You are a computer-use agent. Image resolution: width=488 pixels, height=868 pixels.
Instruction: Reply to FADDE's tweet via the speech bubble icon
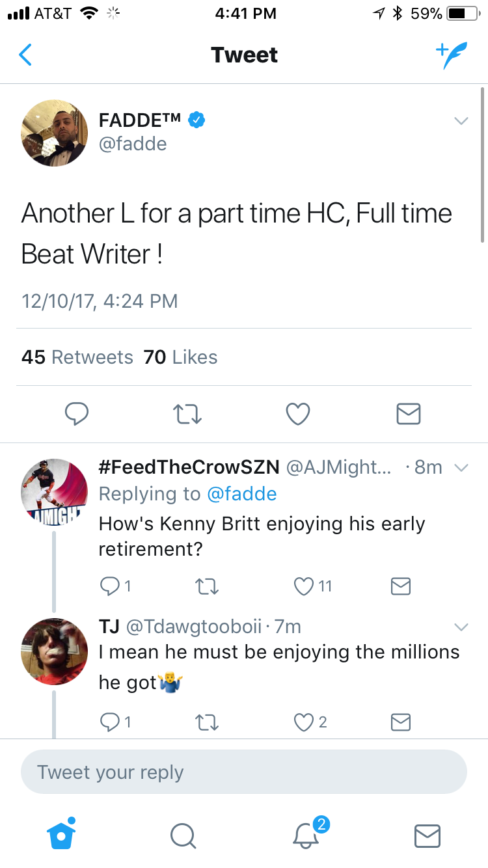coord(77,413)
